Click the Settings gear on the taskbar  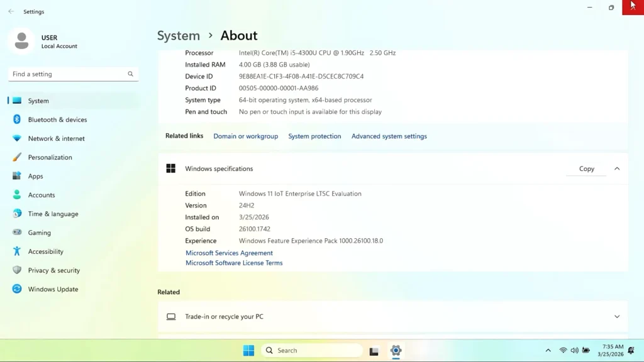click(396, 351)
